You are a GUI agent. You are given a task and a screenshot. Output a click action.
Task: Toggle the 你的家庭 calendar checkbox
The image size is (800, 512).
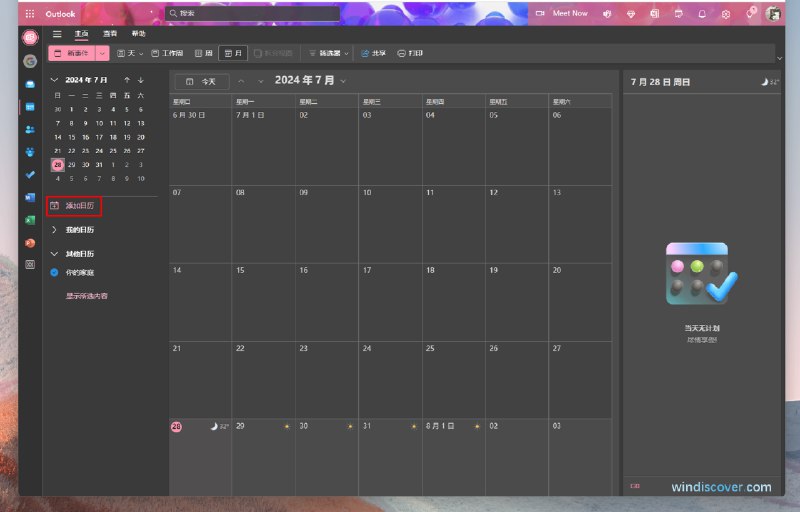pos(54,272)
